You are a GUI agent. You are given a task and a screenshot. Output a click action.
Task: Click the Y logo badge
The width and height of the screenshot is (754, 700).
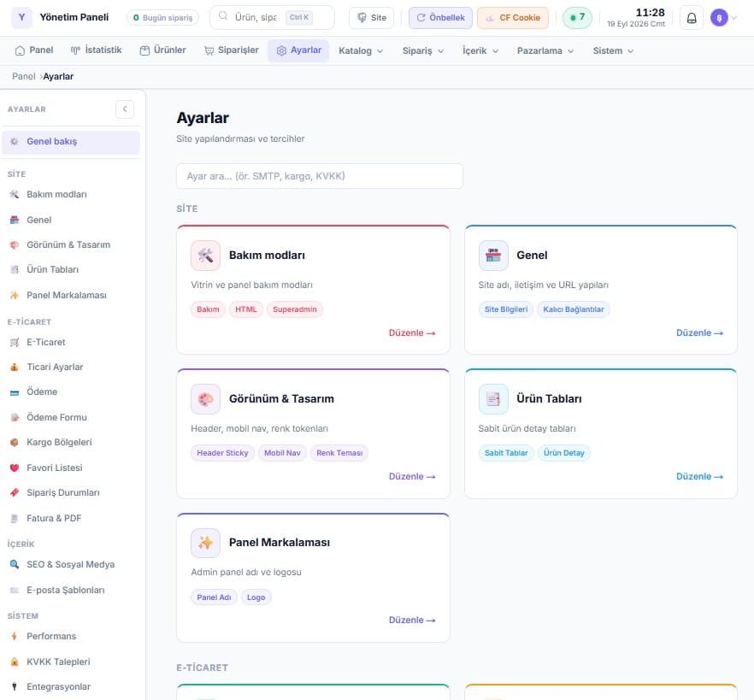pyautogui.click(x=21, y=17)
